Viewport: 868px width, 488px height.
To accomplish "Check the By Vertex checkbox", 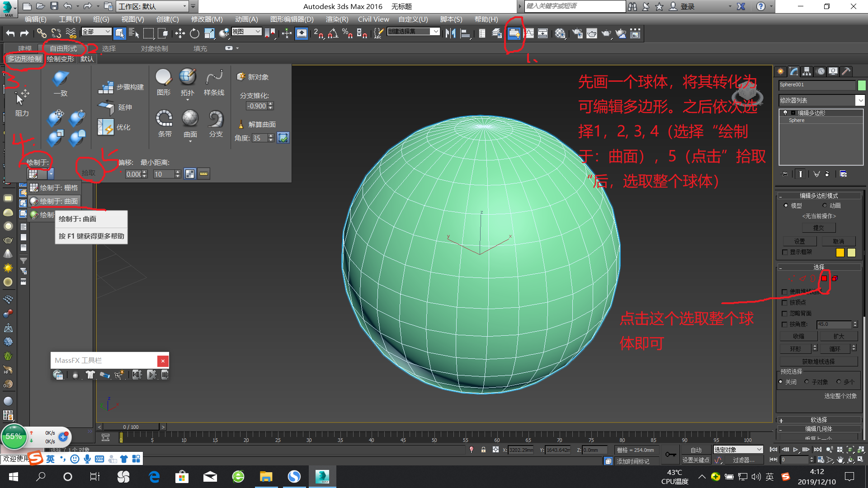I will tap(785, 303).
